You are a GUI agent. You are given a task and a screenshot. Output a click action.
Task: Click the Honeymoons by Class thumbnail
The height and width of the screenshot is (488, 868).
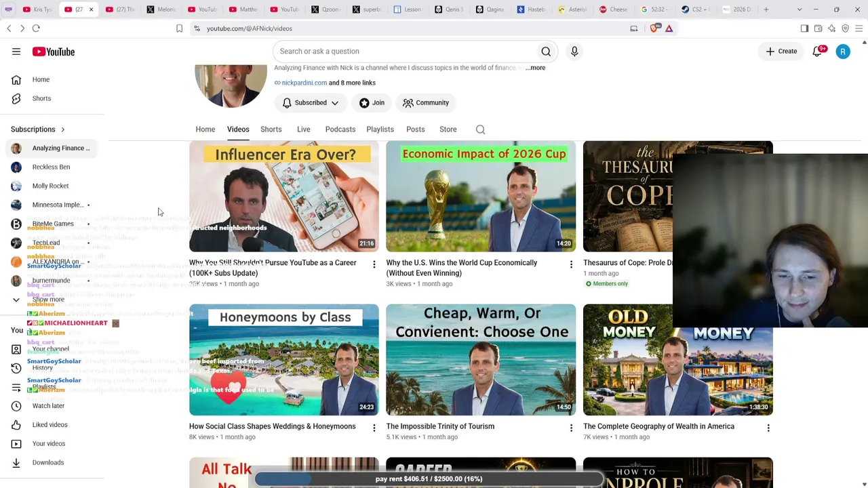click(x=284, y=360)
